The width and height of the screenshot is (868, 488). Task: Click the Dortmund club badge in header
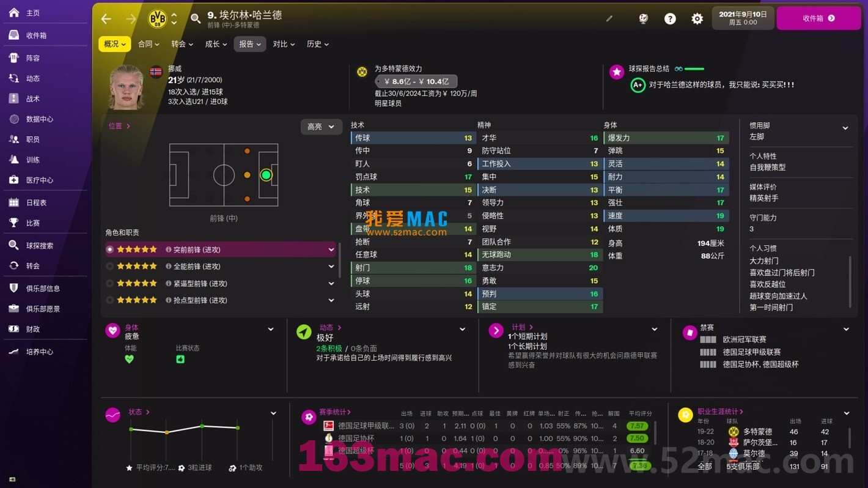coord(158,19)
